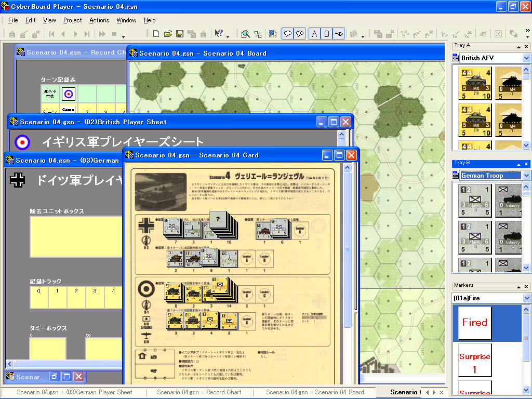Expand the German Troop tray dropdown
Image resolution: width=532 pixels, height=399 pixels.
(x=526, y=176)
